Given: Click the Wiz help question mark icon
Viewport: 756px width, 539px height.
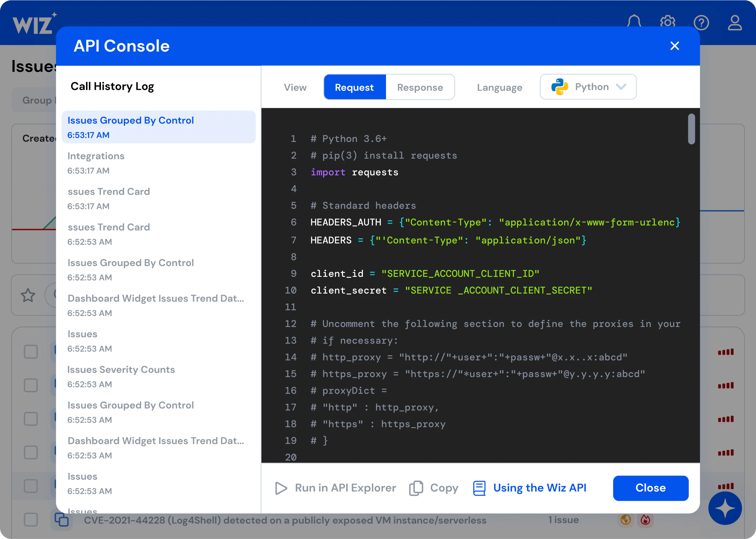Looking at the screenshot, I should [701, 23].
